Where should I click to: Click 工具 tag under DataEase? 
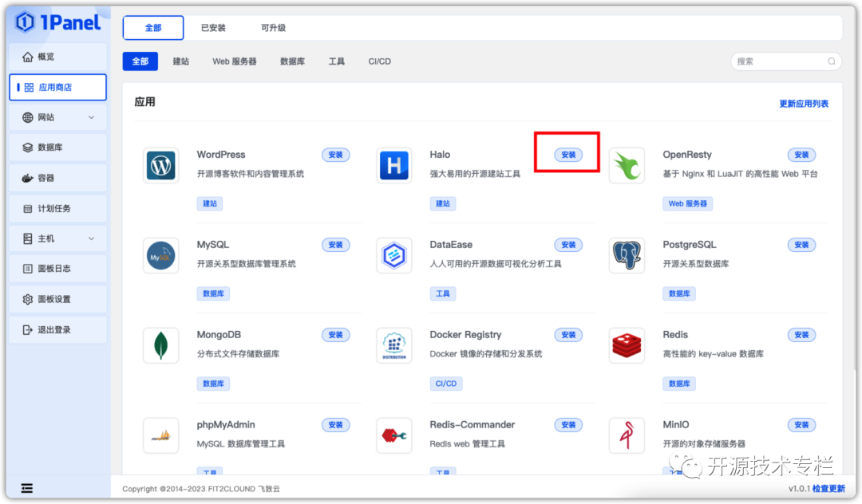443,293
